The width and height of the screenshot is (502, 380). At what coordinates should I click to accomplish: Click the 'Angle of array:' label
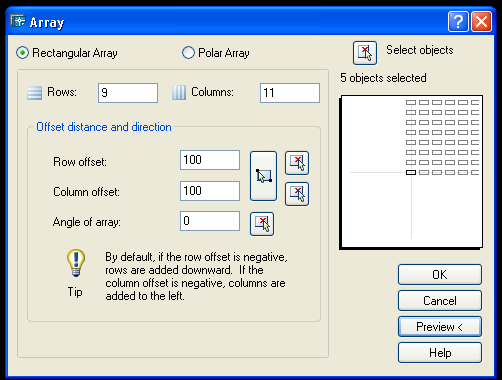pyautogui.click(x=87, y=222)
